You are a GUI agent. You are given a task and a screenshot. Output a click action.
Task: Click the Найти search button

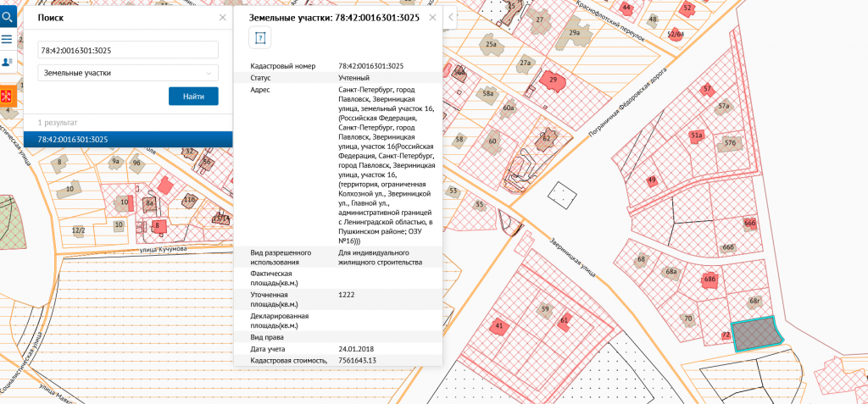[x=193, y=97]
